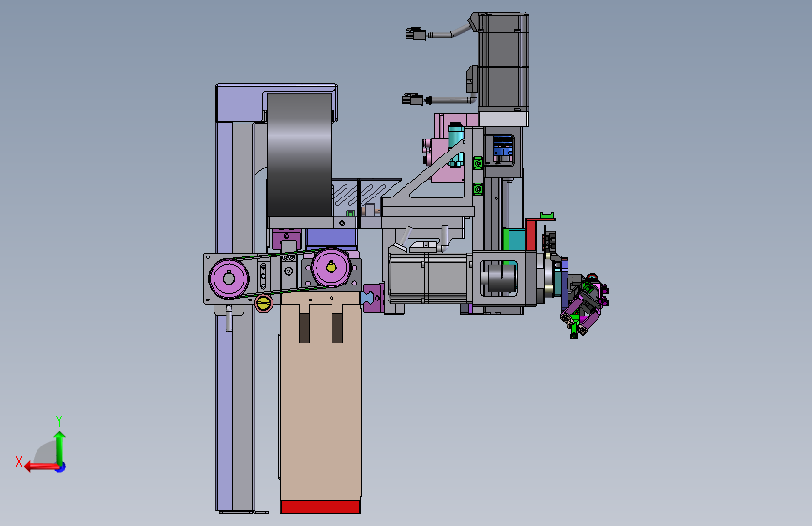Select the teal block beside red bracket

[x=517, y=240]
